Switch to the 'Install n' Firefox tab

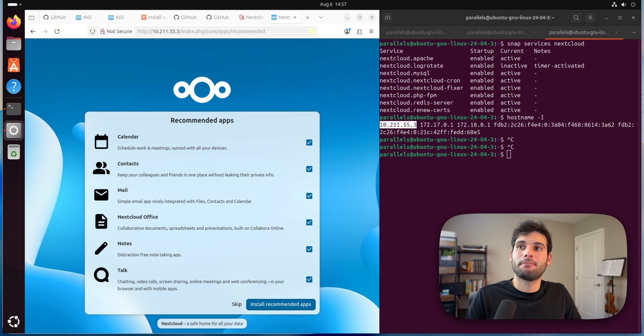(154, 17)
